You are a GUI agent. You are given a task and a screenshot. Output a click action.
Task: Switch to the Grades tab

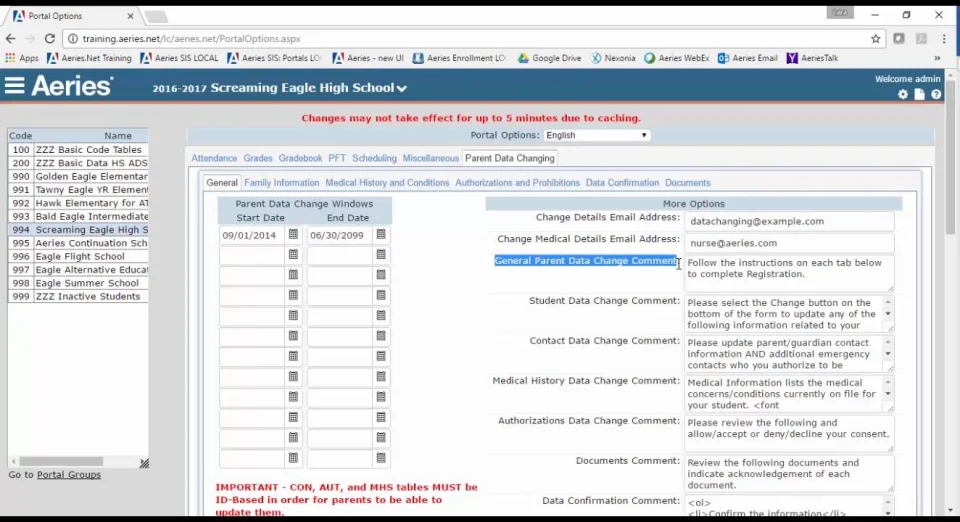pyautogui.click(x=258, y=158)
